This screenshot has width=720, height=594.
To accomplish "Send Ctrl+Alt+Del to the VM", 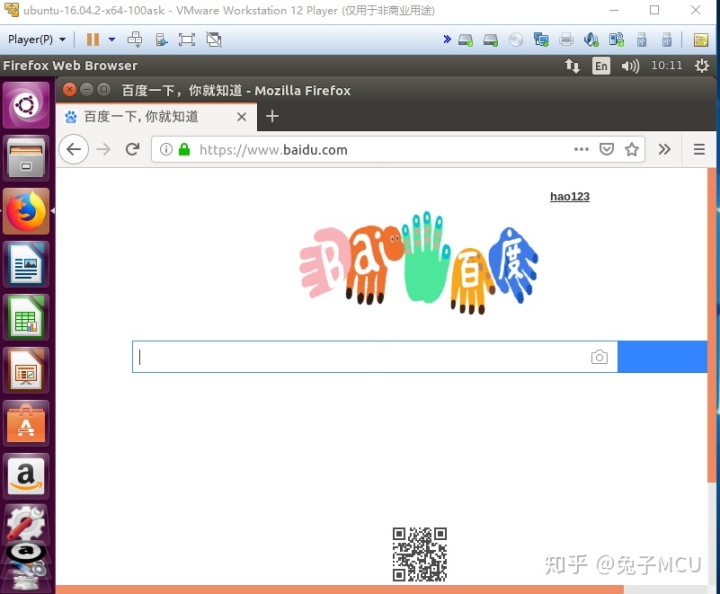I will click(x=135, y=39).
